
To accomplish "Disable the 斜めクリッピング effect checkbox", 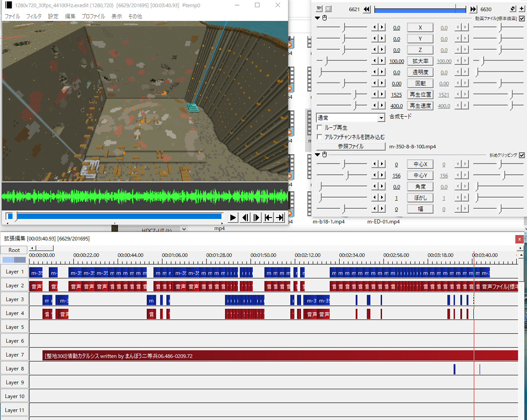I will point(522,155).
